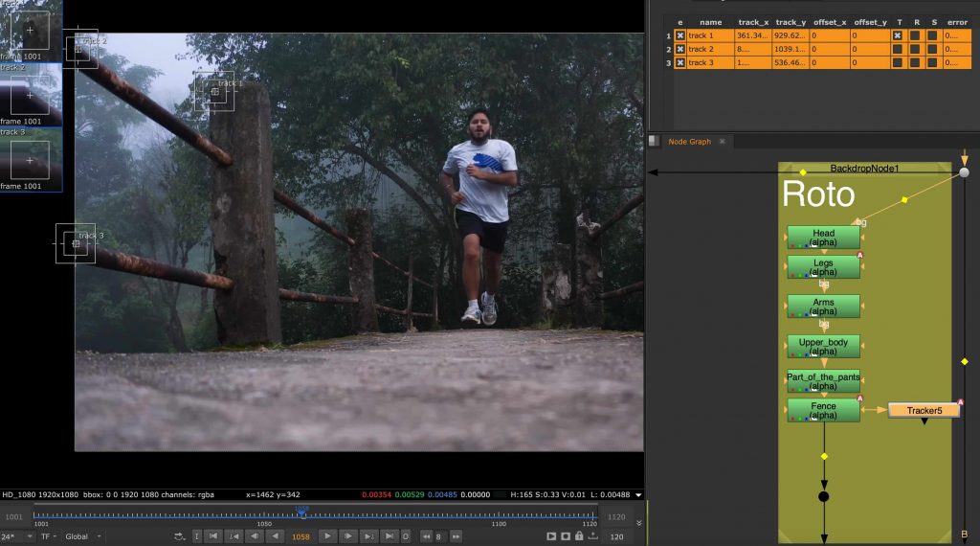This screenshot has height=546, width=980.
Task: Select the Upper_body roto node
Action: pyautogui.click(x=823, y=346)
